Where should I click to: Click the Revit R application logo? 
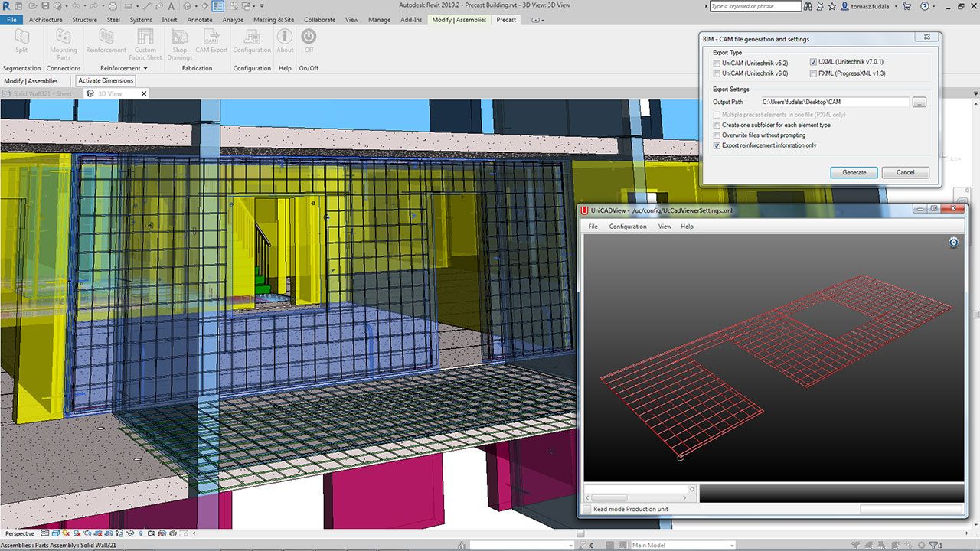(6, 6)
